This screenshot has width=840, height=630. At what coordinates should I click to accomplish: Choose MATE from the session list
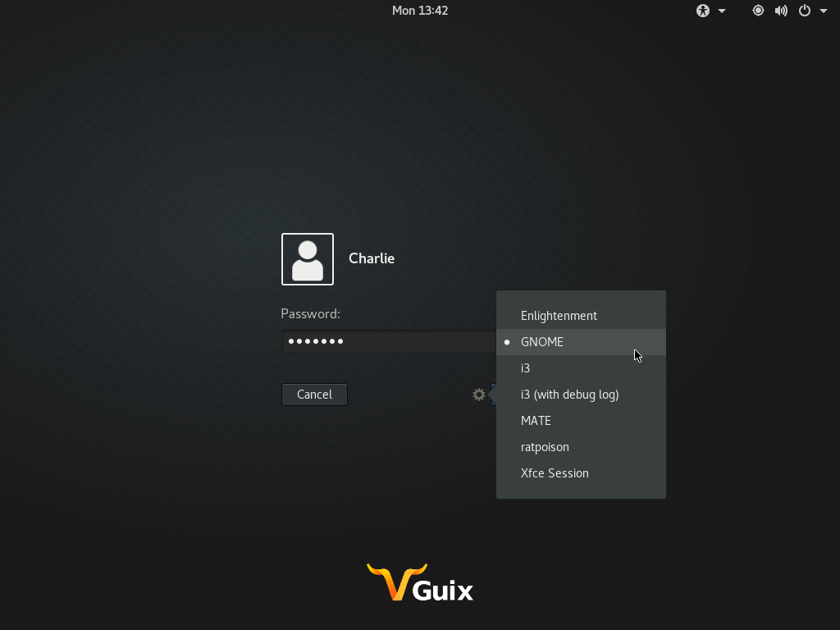536,421
